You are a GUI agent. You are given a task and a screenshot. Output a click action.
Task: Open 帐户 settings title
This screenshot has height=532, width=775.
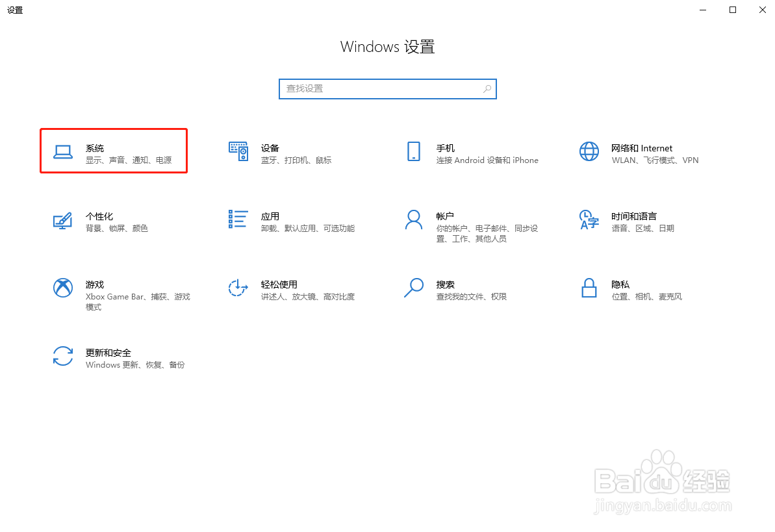pos(446,216)
